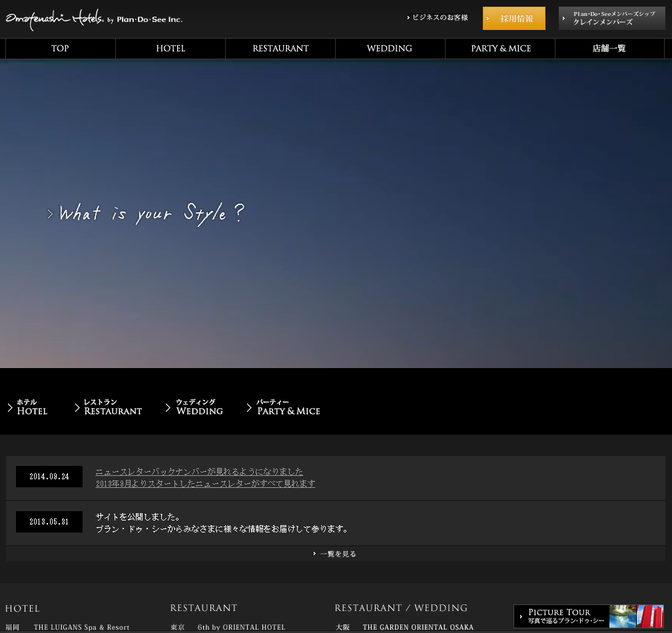Click the What is your Style? banner text
This screenshot has width=672, height=633.
click(151, 214)
